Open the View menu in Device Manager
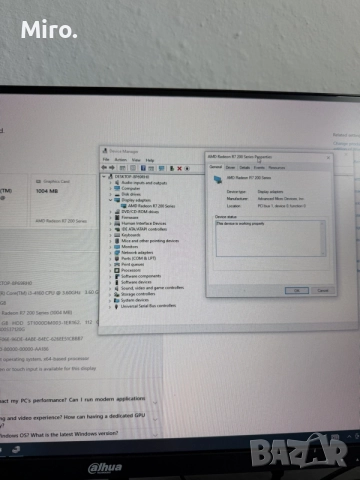This screenshot has width=360, height=480. pyautogui.click(x=136, y=160)
